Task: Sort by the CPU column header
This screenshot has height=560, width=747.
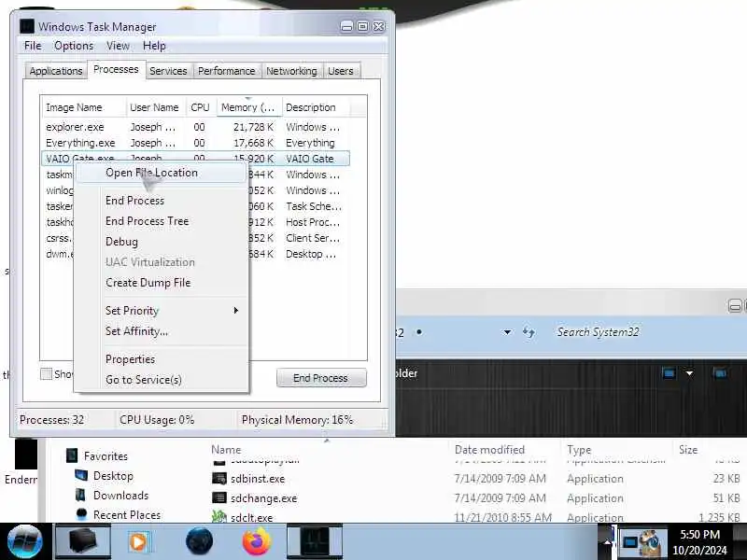Action: (202, 107)
